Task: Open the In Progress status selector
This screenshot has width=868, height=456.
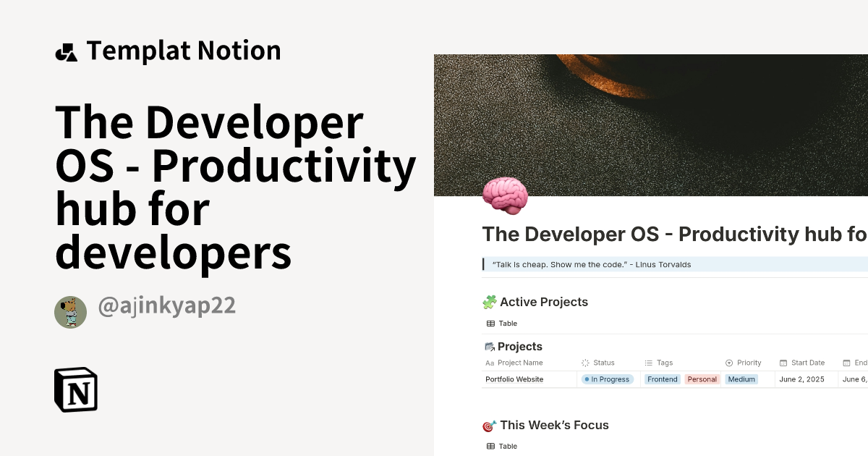Action: (x=608, y=379)
